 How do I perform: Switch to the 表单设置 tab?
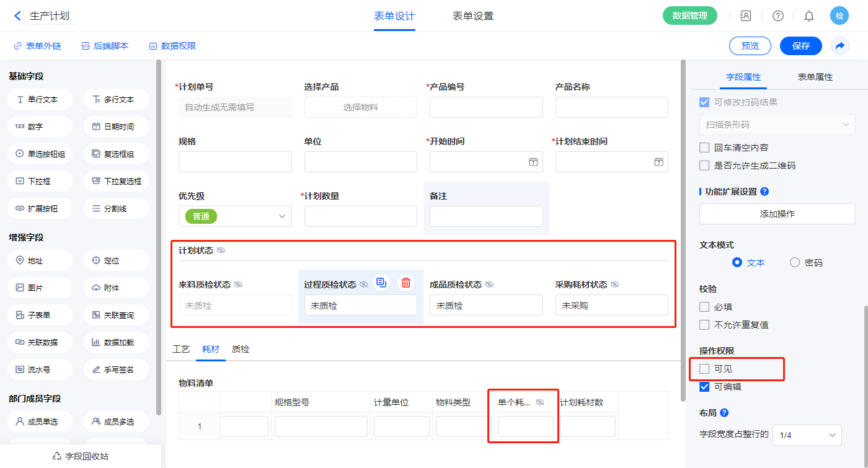pos(473,16)
